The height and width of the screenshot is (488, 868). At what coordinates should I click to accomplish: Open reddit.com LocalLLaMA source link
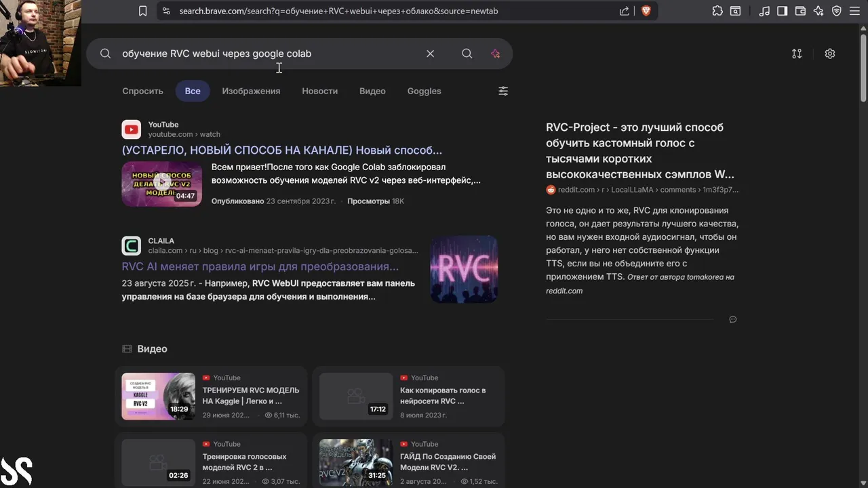coord(648,190)
